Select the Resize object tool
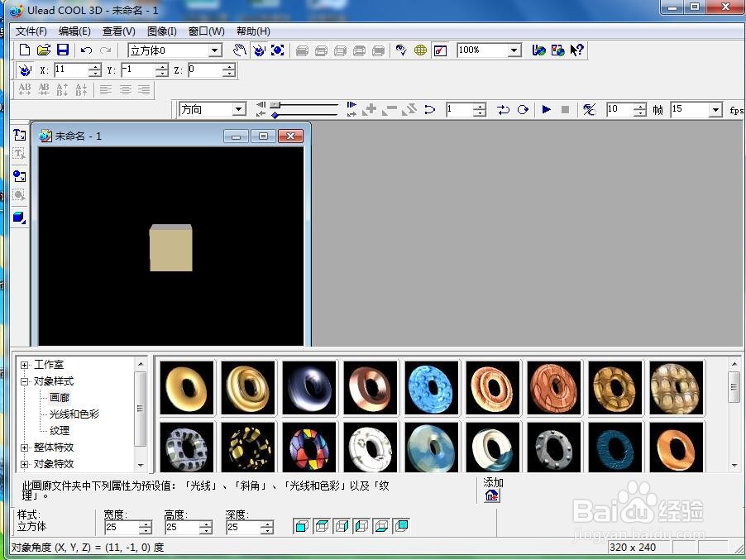 click(x=278, y=50)
